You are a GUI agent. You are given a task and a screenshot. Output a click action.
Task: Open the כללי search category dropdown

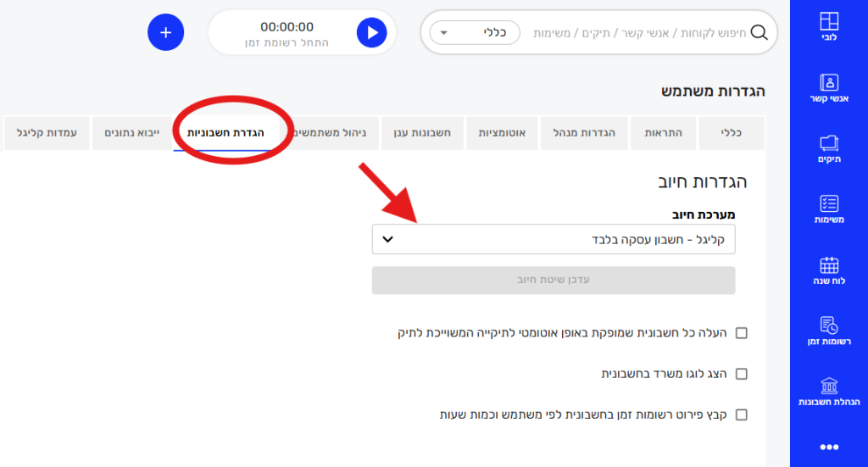[x=475, y=33]
